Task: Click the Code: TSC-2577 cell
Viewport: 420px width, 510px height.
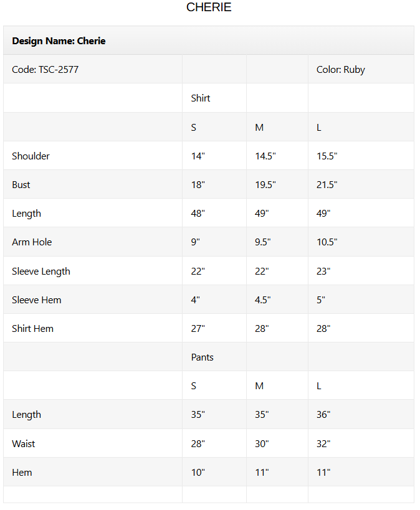Action: coord(45,70)
